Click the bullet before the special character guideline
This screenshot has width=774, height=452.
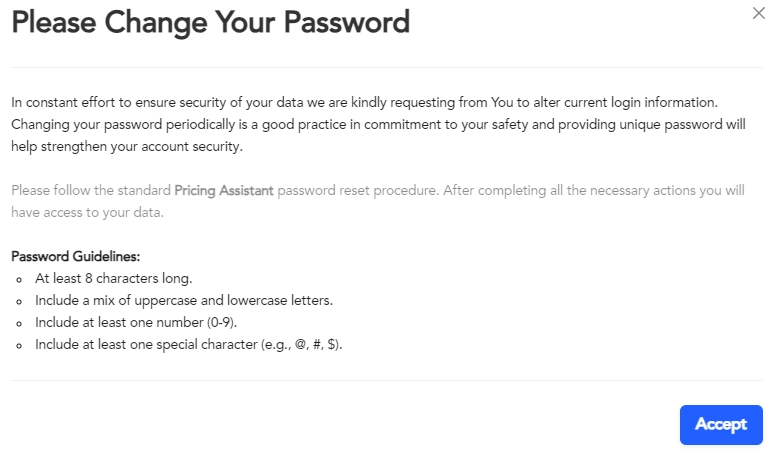(20, 345)
